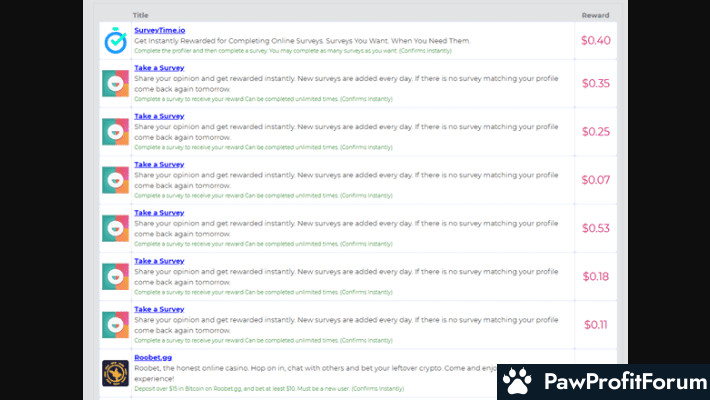The width and height of the screenshot is (710, 400).
Task: Open Take a Survey link paying $0.11
Action: click(159, 309)
